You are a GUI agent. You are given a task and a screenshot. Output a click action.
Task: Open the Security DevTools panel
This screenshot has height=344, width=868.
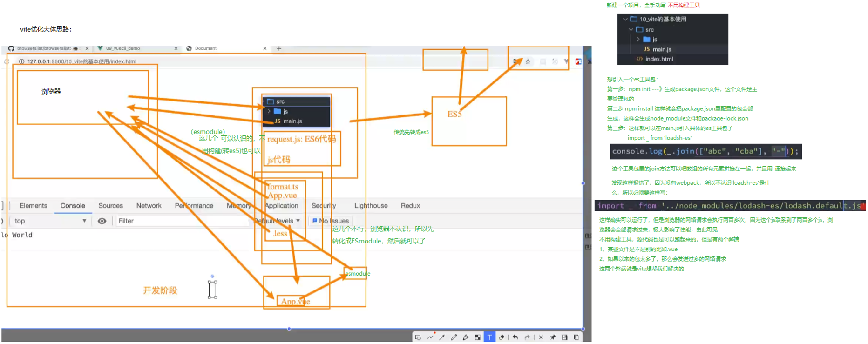tap(324, 206)
